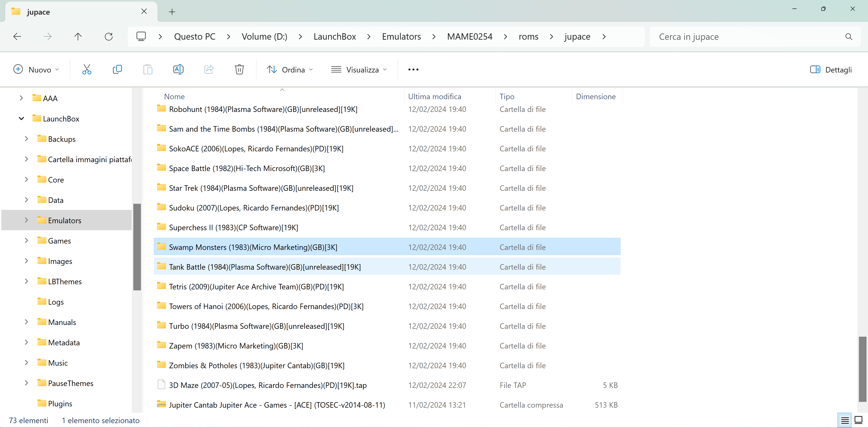Expand the AAA folder in tree
The width and height of the screenshot is (868, 428).
click(21, 98)
